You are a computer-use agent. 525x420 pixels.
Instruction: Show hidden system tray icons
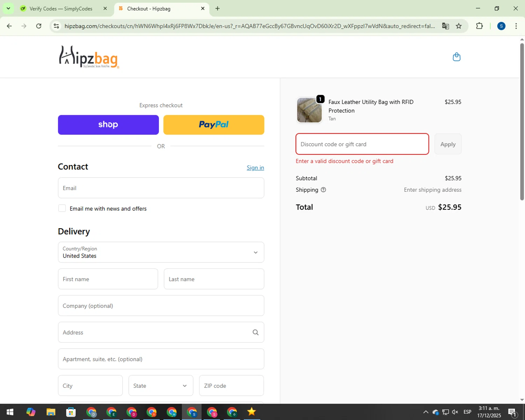tap(426, 412)
